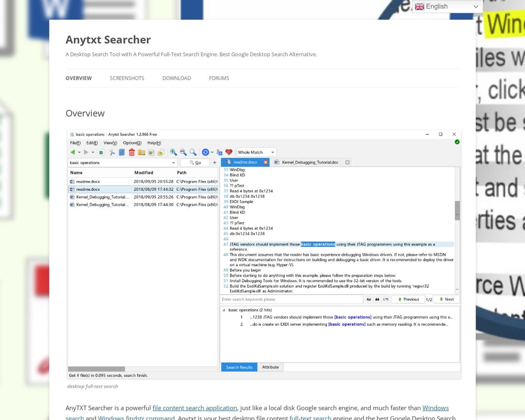Image resolution: width=525 pixels, height=420 pixels.
Task: Select Kernel_Debugging_Tutorial modified 2018/08/09 17:44:30
Action: (143, 205)
